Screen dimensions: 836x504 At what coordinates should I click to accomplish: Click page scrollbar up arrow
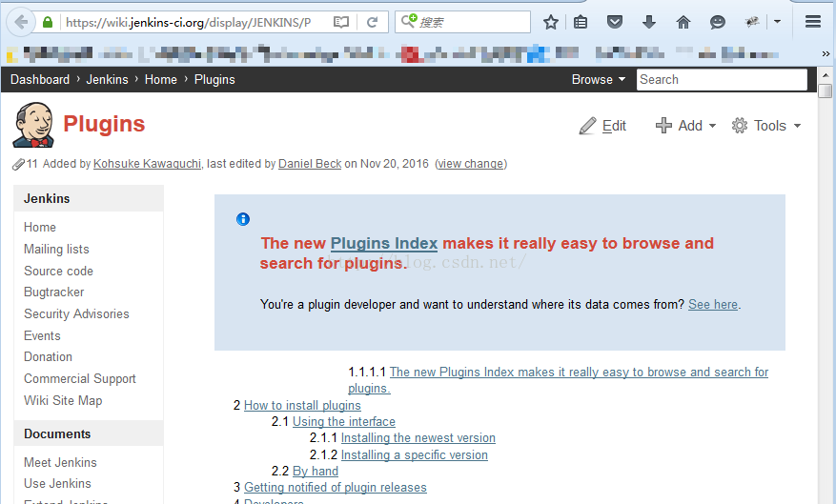[x=825, y=74]
